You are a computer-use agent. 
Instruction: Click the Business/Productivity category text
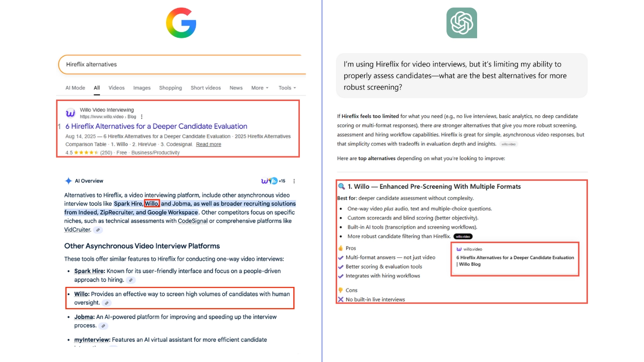point(156,152)
